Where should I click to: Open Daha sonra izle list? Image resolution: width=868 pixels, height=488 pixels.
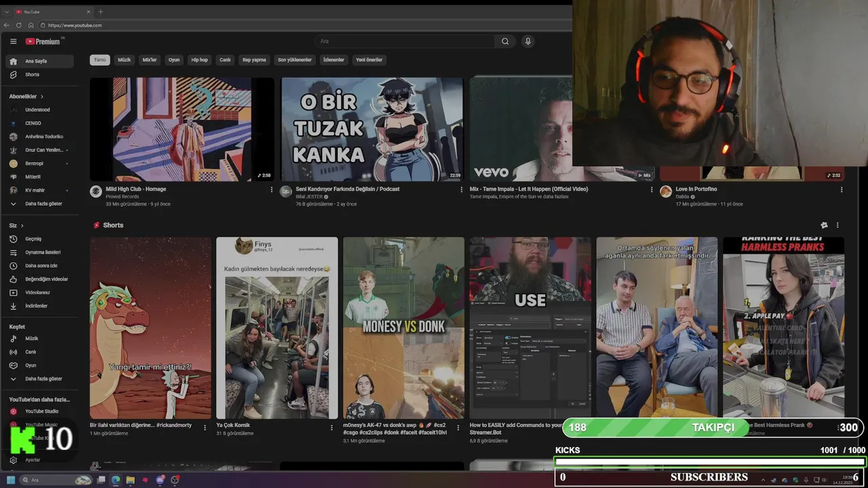(x=39, y=266)
